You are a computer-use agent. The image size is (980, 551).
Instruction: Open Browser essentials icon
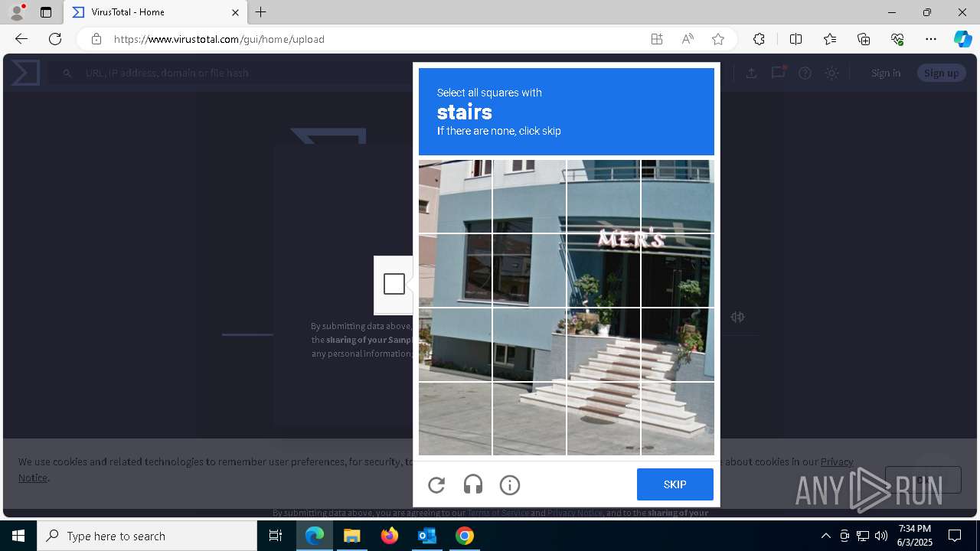pyautogui.click(x=897, y=39)
